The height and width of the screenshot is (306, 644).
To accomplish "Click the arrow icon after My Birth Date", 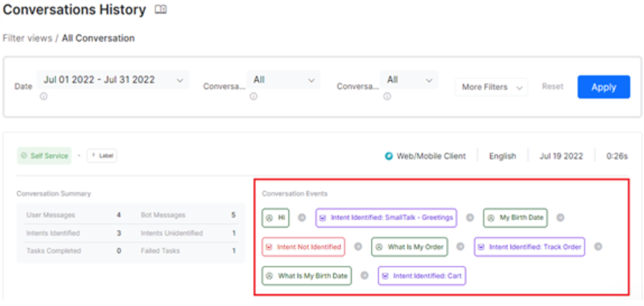I will tap(560, 218).
